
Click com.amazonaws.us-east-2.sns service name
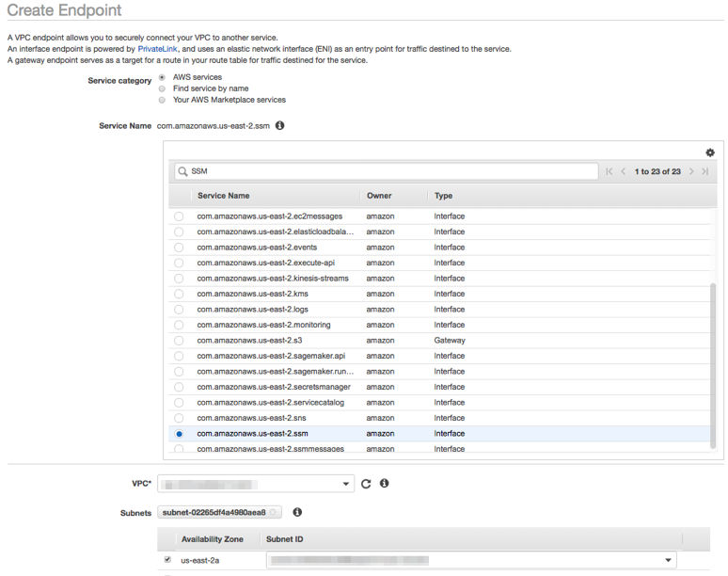pos(251,418)
